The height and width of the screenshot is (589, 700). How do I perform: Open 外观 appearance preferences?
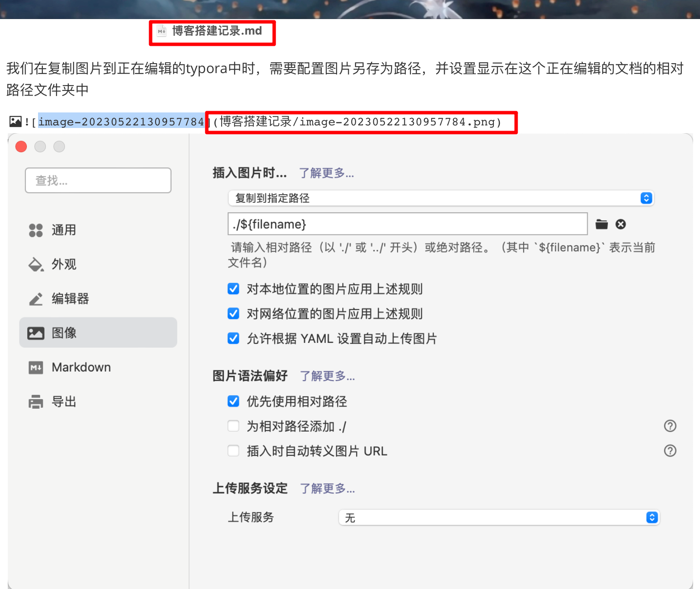(x=64, y=264)
